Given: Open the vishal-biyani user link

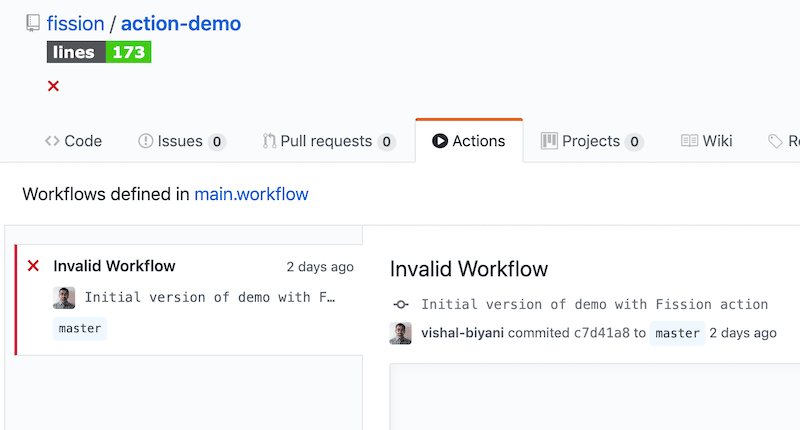Looking at the screenshot, I should [x=462, y=333].
